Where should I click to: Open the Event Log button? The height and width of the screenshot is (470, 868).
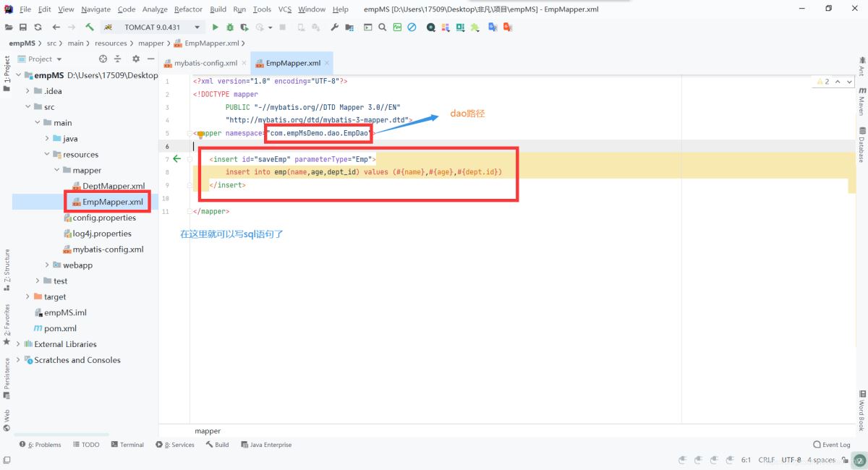tap(831, 445)
